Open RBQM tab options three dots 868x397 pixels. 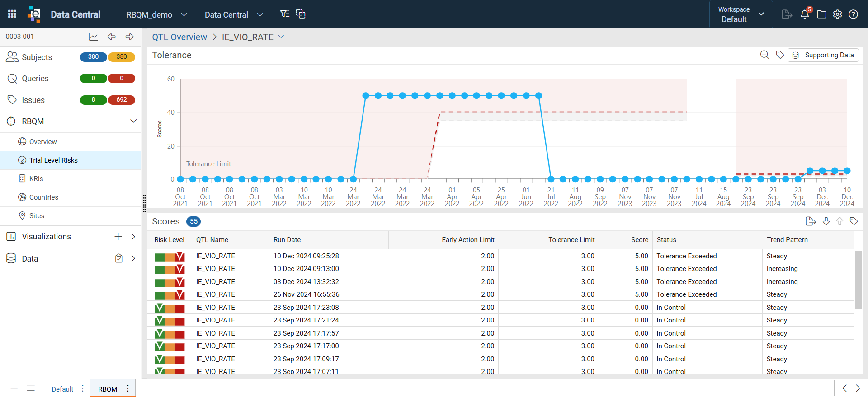128,388
